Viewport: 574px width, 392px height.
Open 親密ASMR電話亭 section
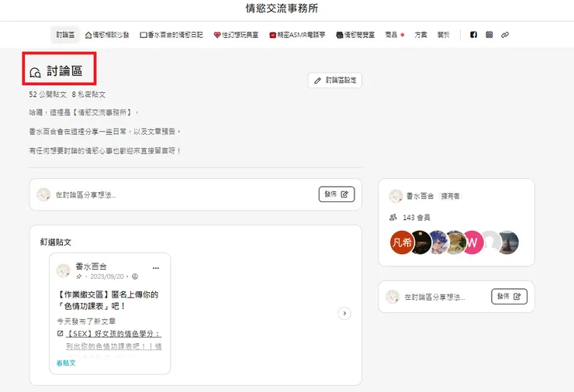[x=297, y=35]
